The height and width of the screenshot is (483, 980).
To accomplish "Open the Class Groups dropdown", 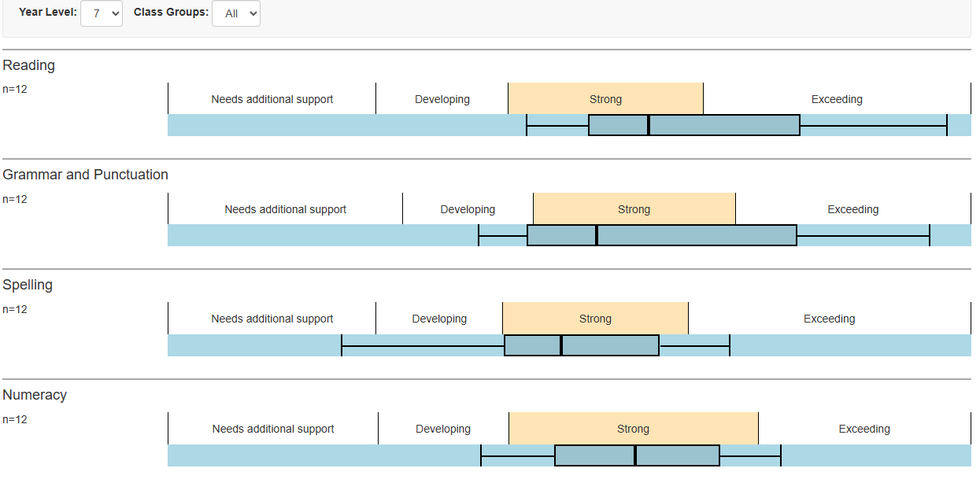I will [236, 13].
